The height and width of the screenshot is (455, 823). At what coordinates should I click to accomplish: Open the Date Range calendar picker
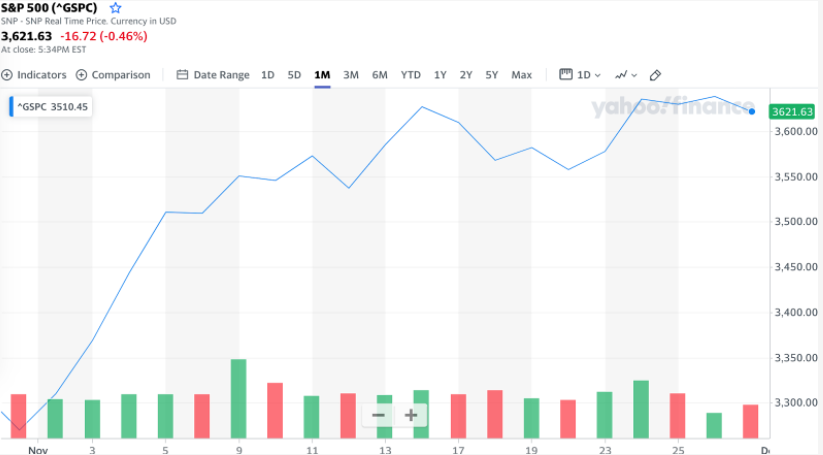pyautogui.click(x=182, y=75)
